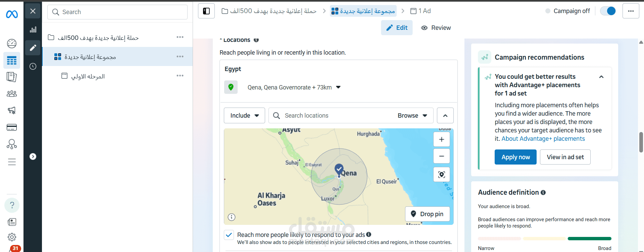Collapse the location search panel chevron
Image resolution: width=644 pixels, height=252 pixels.
point(445,115)
